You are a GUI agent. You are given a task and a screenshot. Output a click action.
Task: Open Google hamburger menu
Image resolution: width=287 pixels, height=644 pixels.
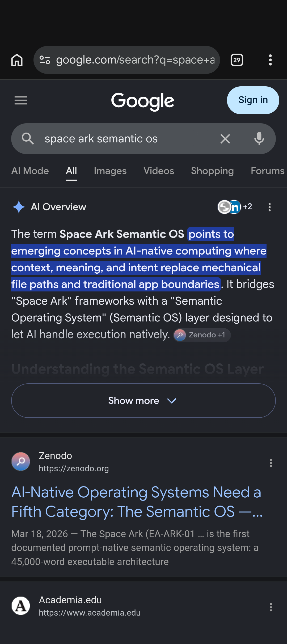(x=21, y=100)
